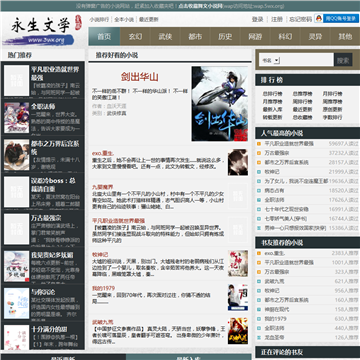The image size is (360, 360).
Task: Open the 全本小说 top link
Action: click(x=124, y=19)
